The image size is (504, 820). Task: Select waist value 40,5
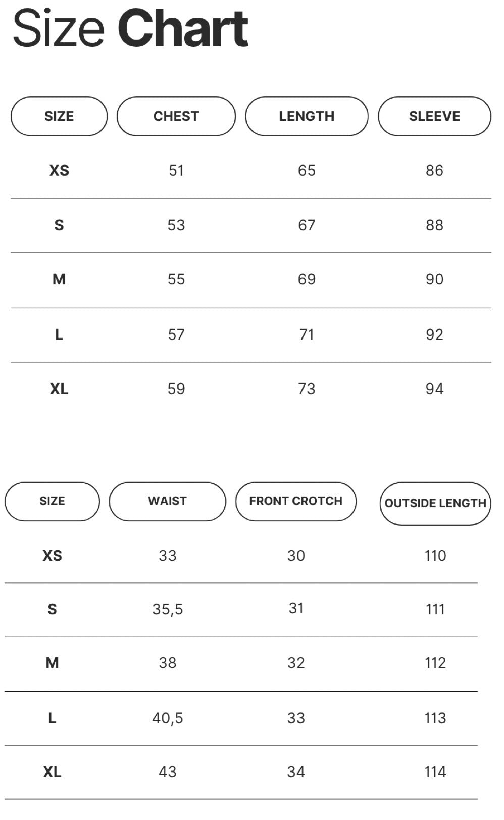168,718
